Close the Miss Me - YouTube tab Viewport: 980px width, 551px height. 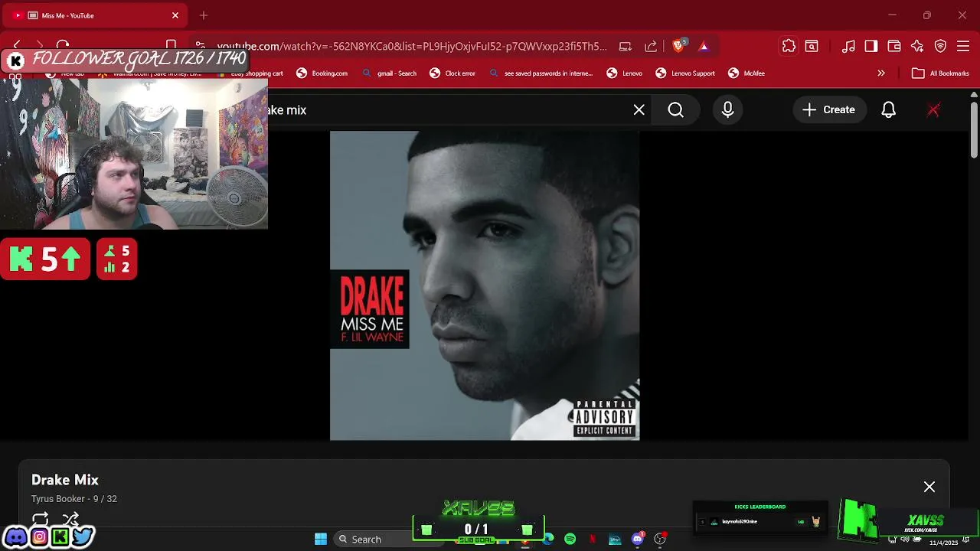tap(175, 15)
